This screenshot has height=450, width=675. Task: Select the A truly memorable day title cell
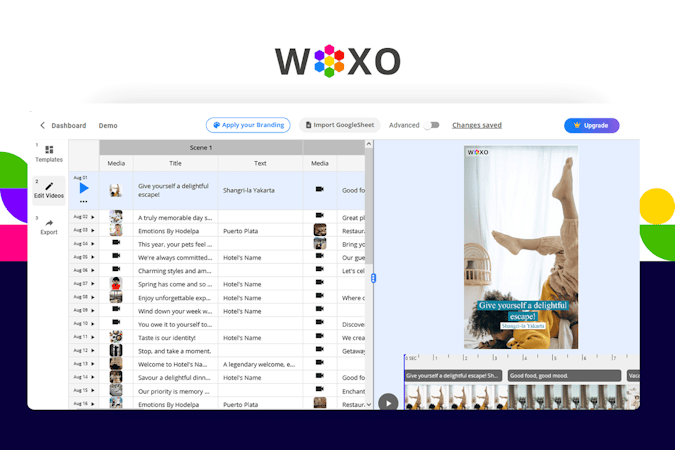[x=176, y=217]
